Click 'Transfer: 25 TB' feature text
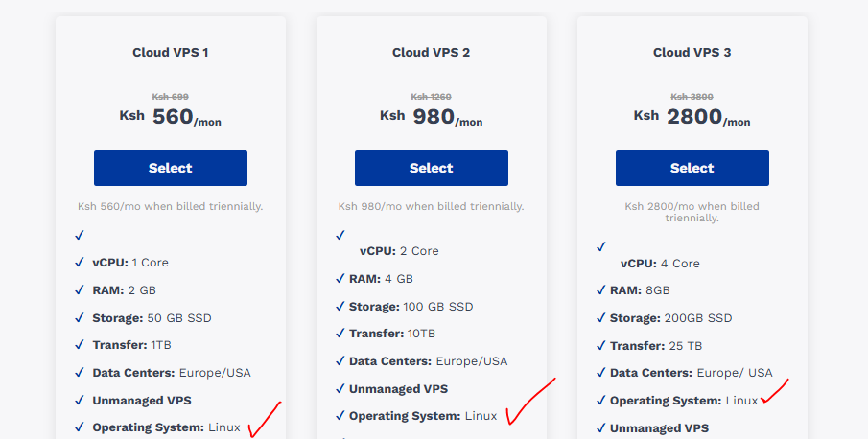This screenshot has height=439, width=868. point(656,346)
